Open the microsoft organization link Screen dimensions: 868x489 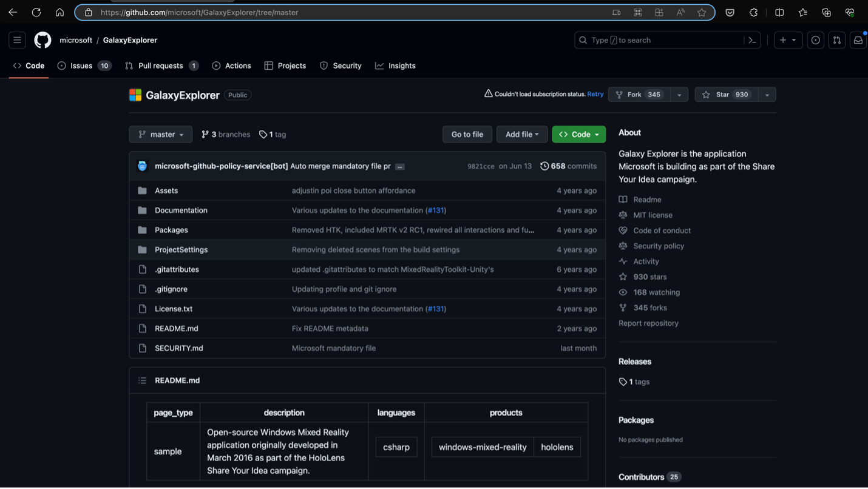[76, 40]
